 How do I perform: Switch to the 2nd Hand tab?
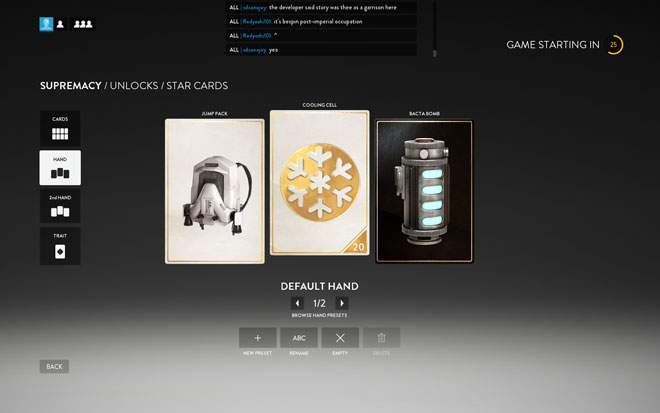point(60,206)
